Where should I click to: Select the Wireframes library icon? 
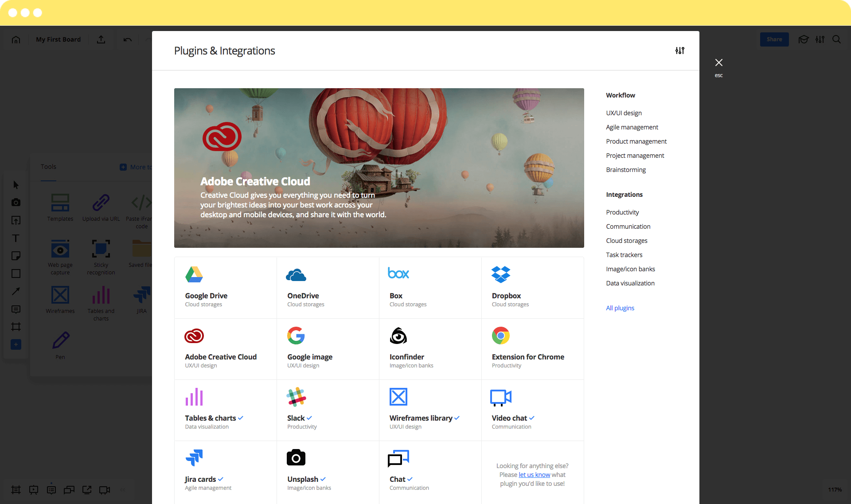click(398, 397)
